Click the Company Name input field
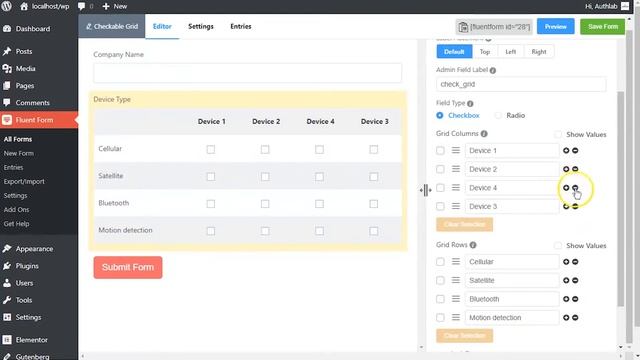The width and height of the screenshot is (640, 360). click(247, 73)
